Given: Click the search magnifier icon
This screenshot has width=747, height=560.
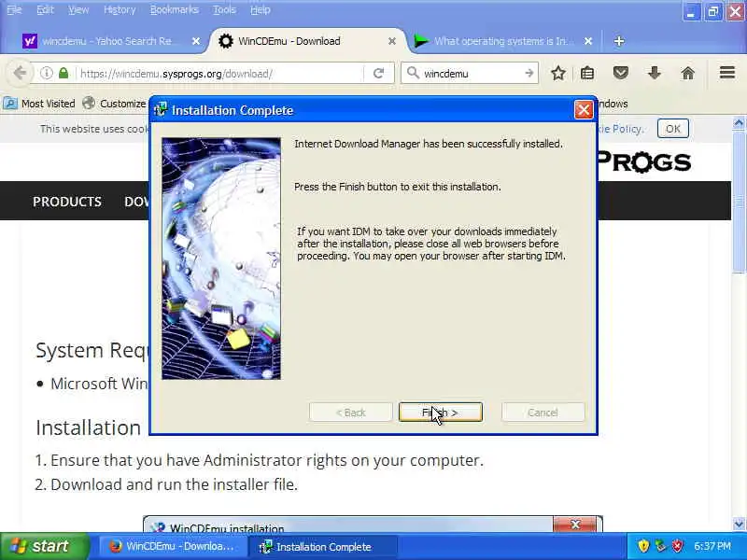Looking at the screenshot, I should point(413,73).
